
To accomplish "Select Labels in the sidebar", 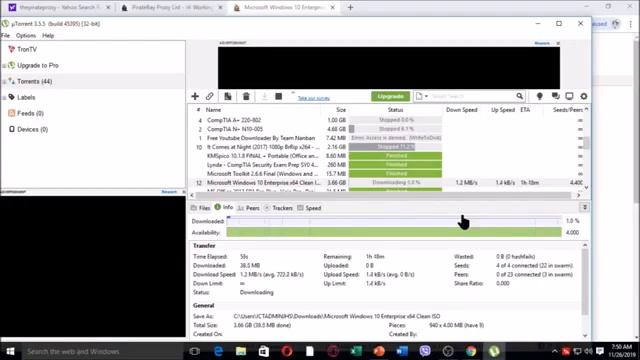I will [26, 97].
